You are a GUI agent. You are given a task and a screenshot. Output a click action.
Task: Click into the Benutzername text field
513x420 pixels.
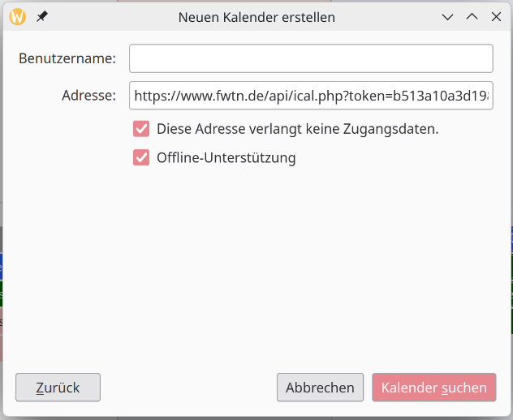coord(311,58)
